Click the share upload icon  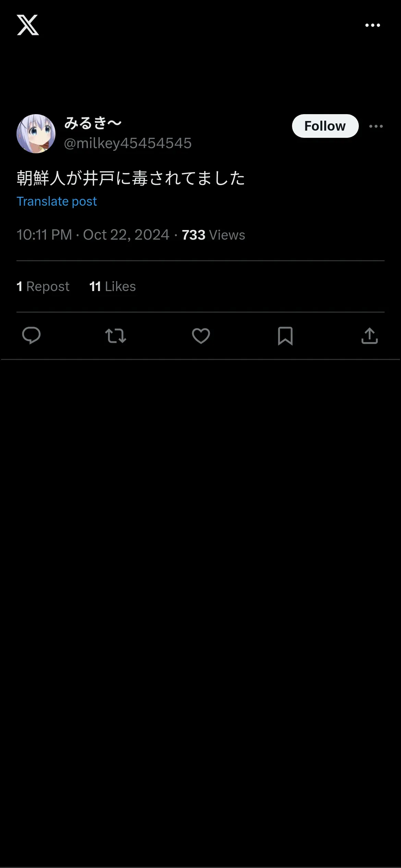pyautogui.click(x=369, y=336)
